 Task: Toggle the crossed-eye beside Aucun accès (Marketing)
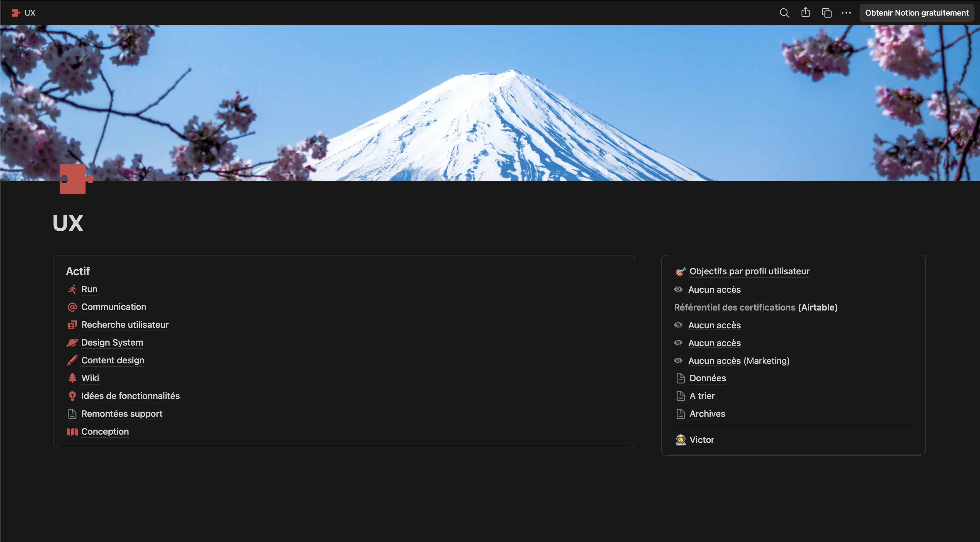pos(679,360)
